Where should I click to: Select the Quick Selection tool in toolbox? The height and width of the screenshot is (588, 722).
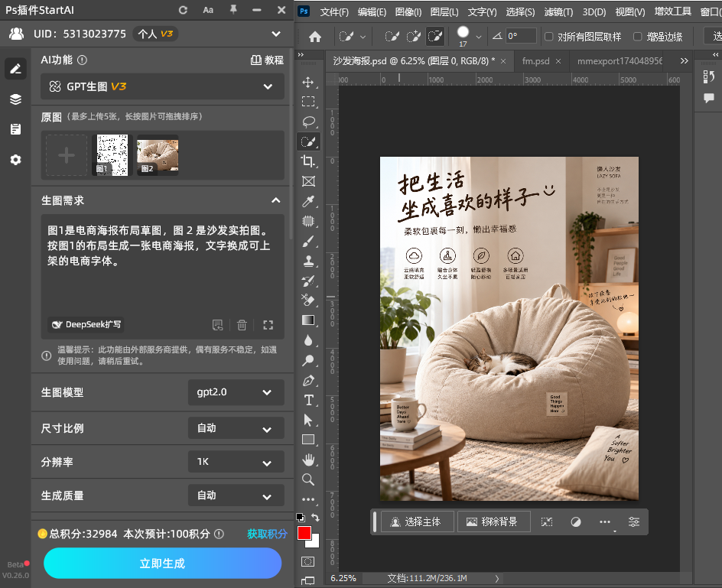click(x=308, y=141)
